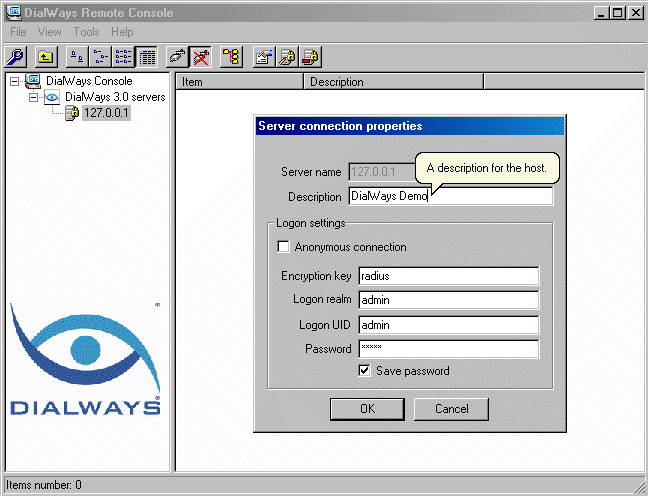Click the add locked server pencil icon

288,57
